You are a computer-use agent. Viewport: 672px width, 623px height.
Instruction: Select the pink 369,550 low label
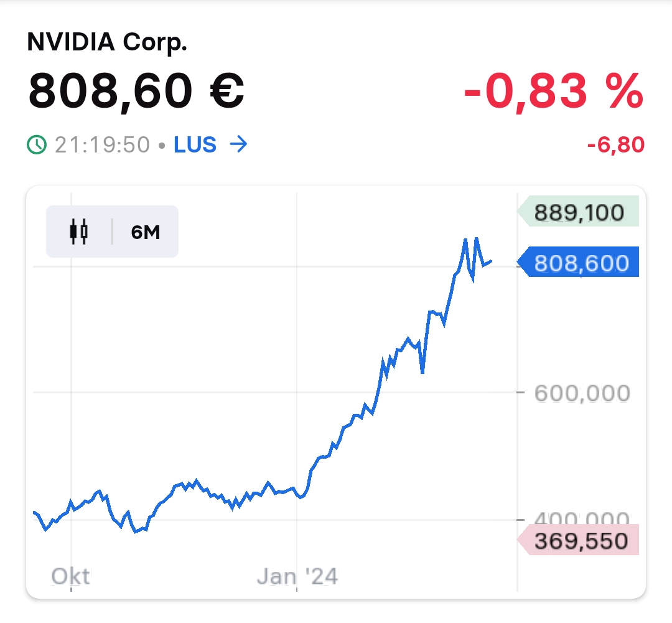pos(579,541)
